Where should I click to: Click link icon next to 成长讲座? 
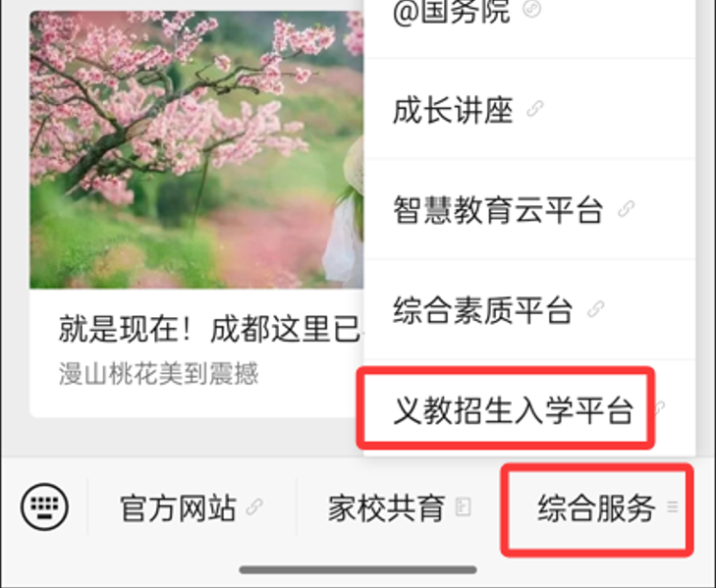(x=534, y=109)
